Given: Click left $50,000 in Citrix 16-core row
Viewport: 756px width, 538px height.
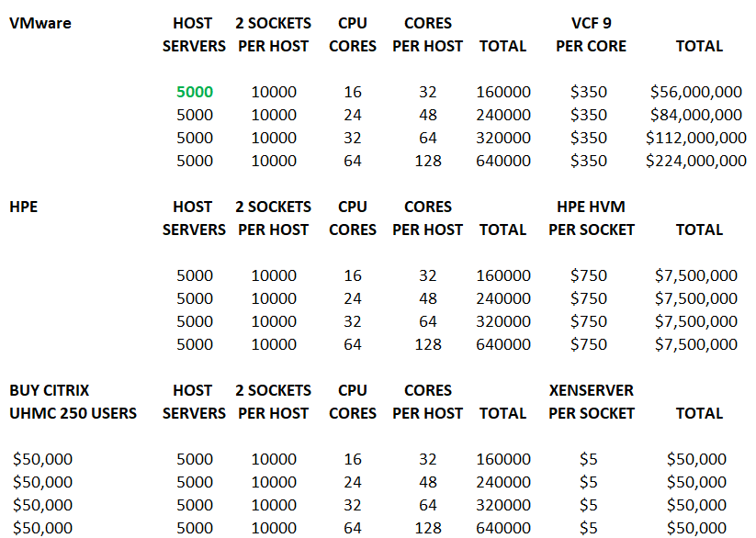Looking at the screenshot, I should pos(42,459).
